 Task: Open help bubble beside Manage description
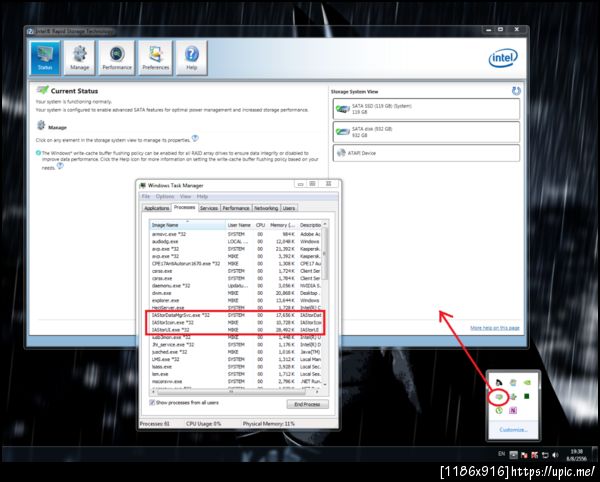(195, 138)
